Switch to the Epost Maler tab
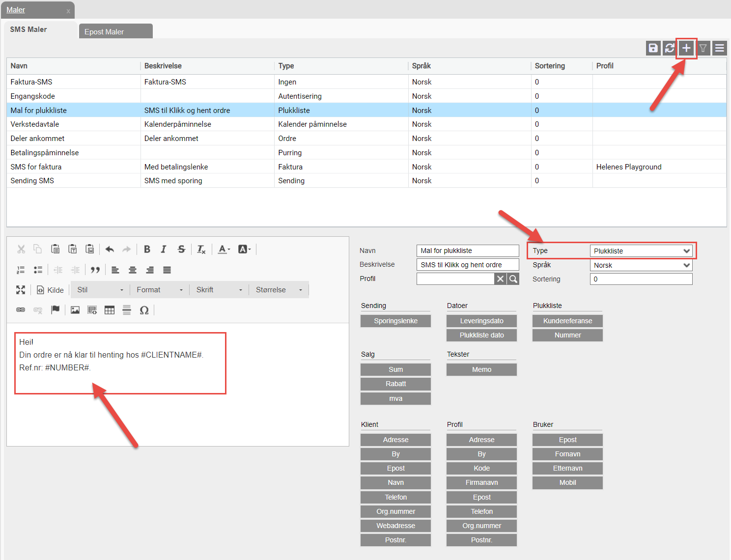This screenshot has width=731, height=560. click(115, 31)
